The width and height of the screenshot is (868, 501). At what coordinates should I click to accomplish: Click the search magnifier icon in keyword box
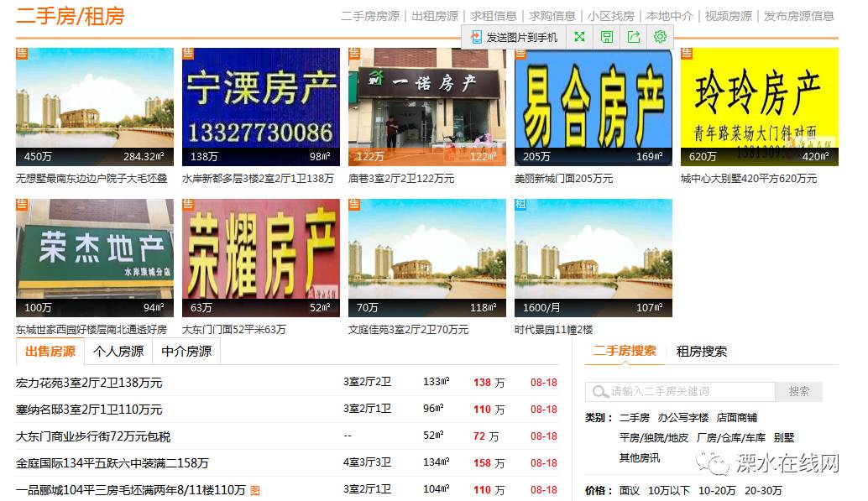click(x=600, y=392)
